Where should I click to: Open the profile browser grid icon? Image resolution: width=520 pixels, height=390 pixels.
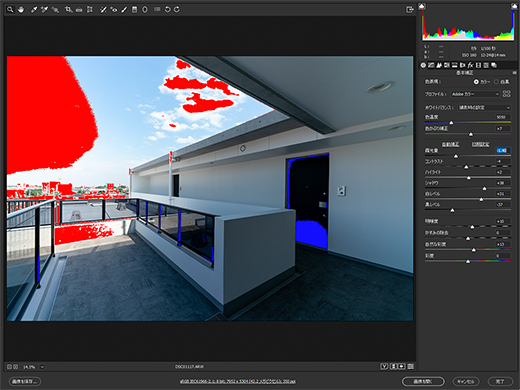506,94
